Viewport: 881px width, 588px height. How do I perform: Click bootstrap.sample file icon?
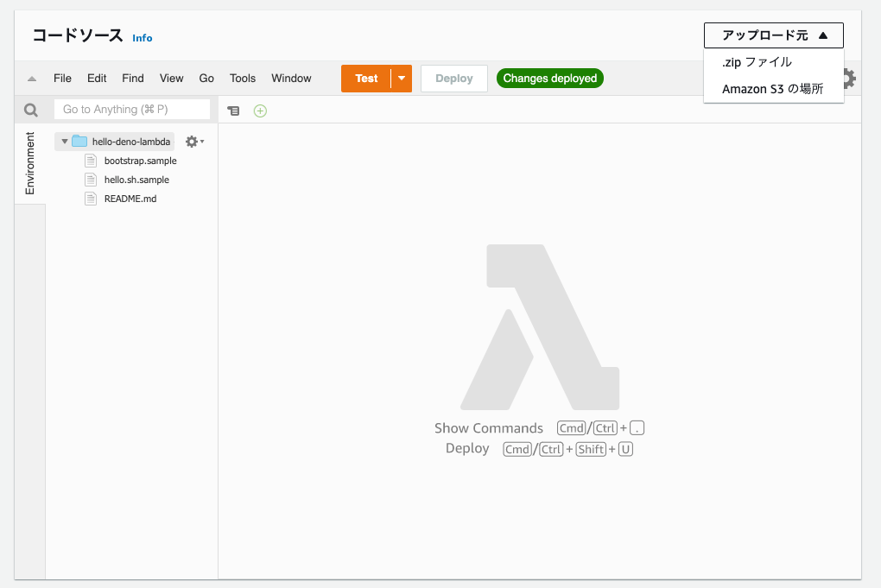coord(91,161)
